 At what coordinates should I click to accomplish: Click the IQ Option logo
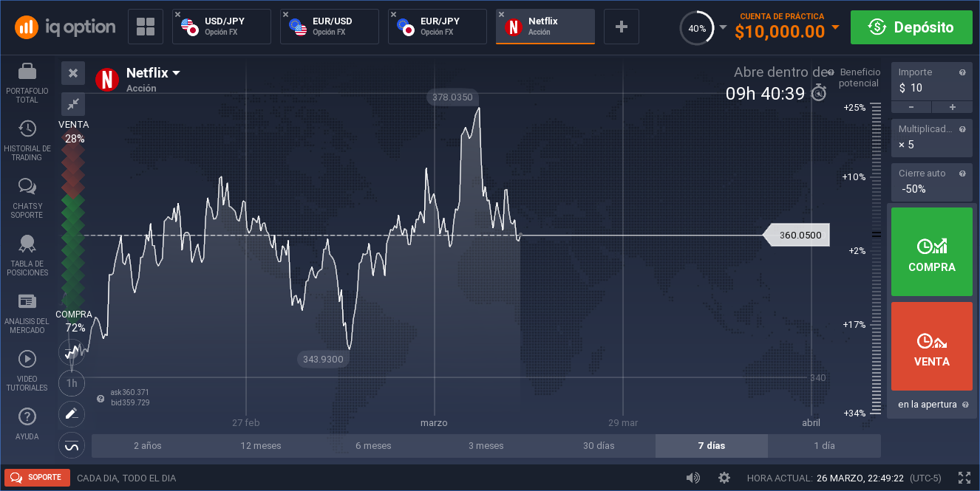(x=65, y=27)
